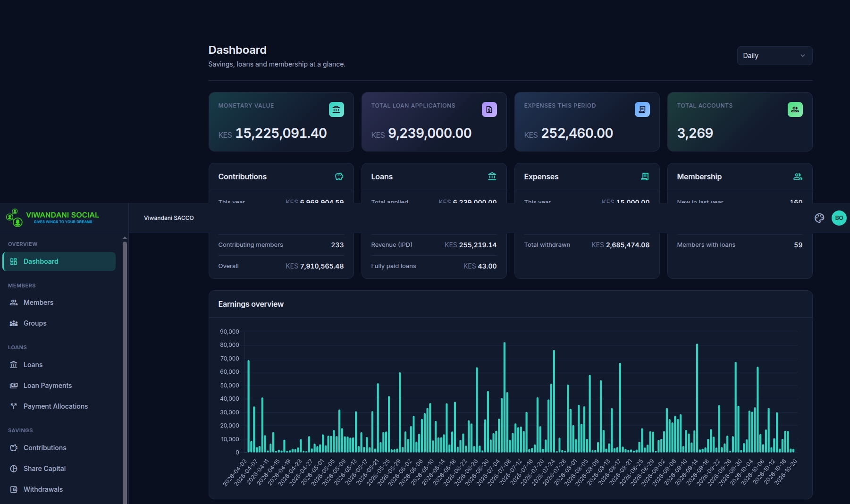
Task: Click the Total Accounts people icon
Action: 795,109
